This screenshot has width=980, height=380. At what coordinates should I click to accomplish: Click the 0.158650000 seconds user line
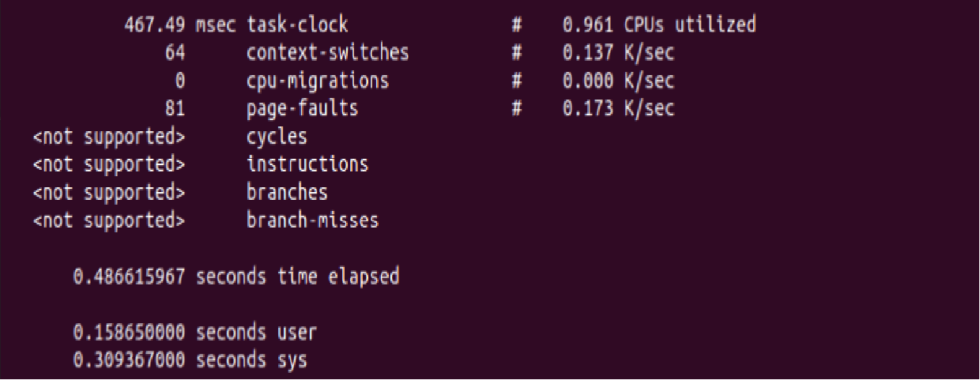(x=195, y=332)
